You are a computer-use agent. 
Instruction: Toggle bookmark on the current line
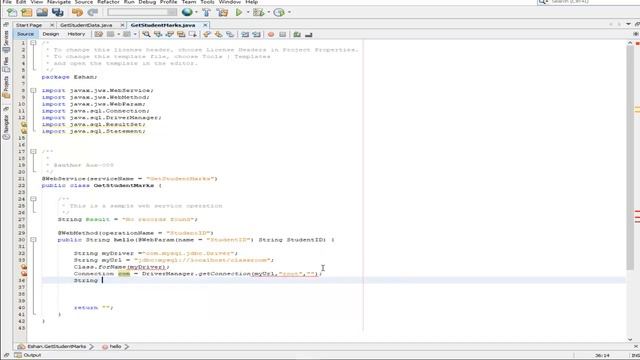[230, 35]
